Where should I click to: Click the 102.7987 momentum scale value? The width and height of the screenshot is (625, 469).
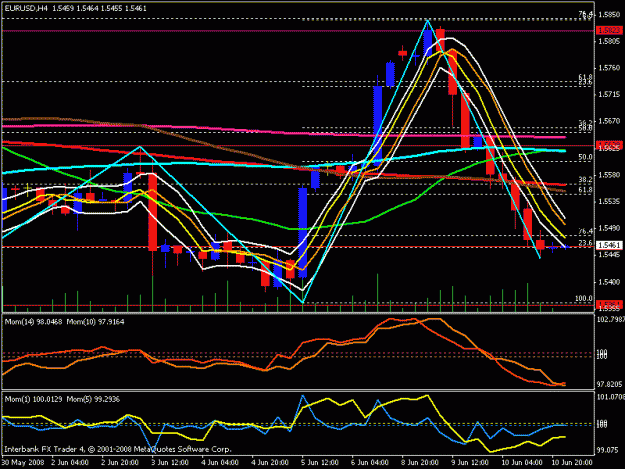tap(611, 319)
